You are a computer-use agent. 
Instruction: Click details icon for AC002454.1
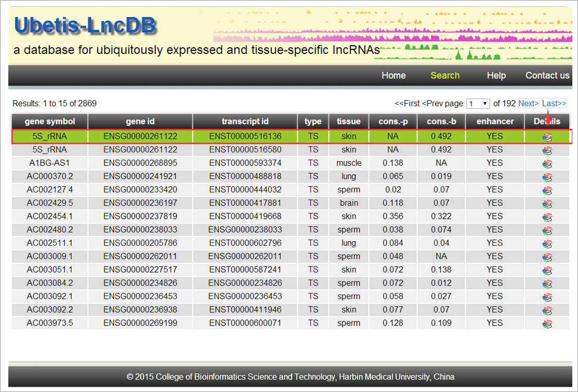[547, 217]
